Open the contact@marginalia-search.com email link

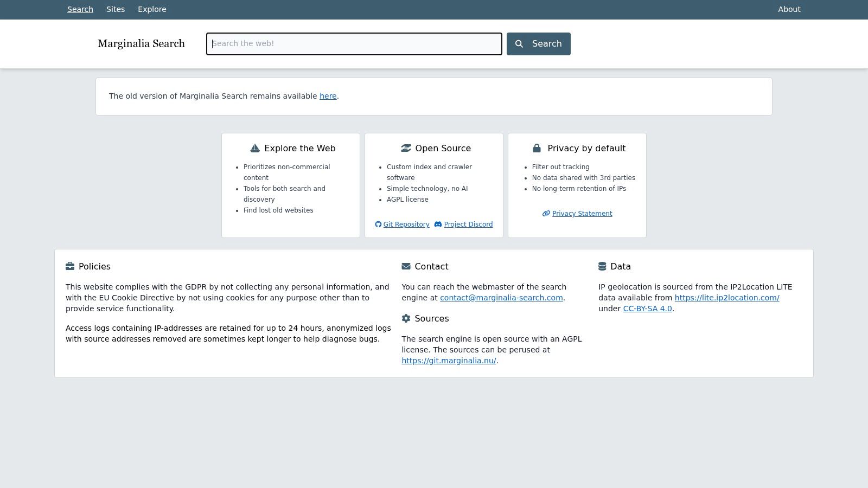[501, 298]
